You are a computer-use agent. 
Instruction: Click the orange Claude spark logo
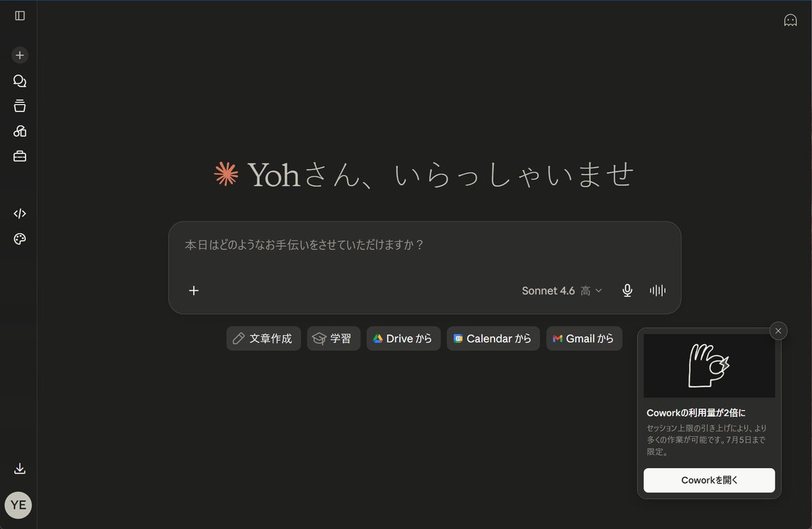[226, 175]
